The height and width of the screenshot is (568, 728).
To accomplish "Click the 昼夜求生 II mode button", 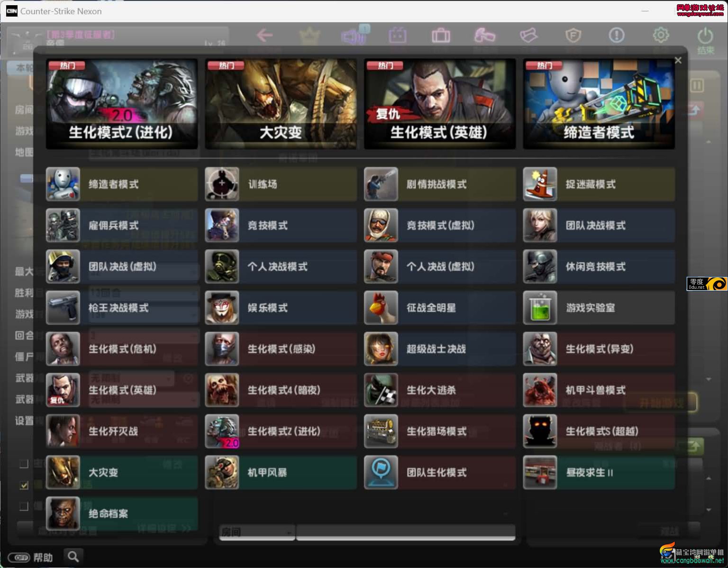I will (x=599, y=472).
